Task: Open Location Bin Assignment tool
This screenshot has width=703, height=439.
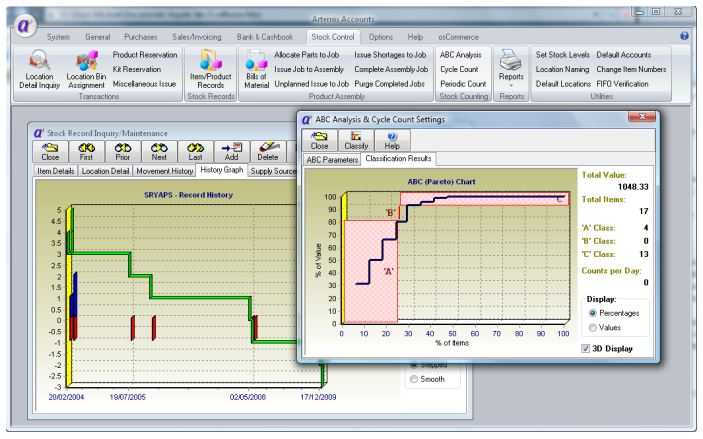Action: click(86, 69)
